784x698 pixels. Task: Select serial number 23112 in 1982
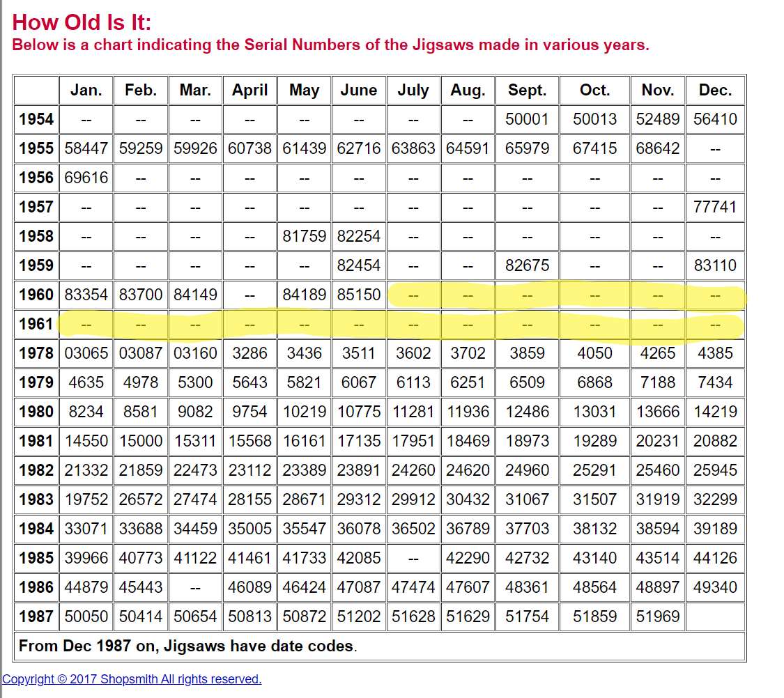point(249,470)
